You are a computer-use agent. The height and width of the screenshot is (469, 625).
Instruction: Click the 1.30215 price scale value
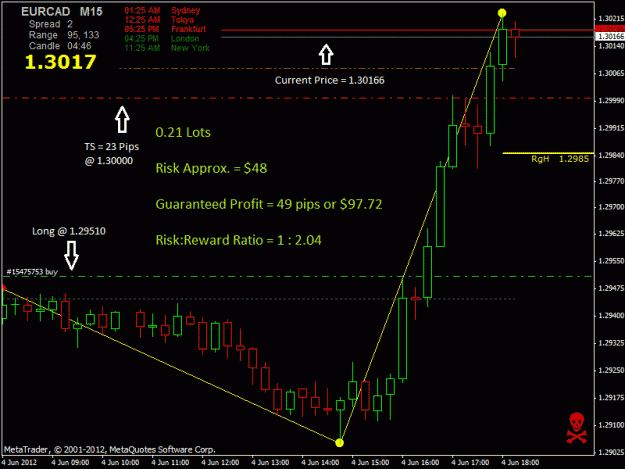point(611,18)
